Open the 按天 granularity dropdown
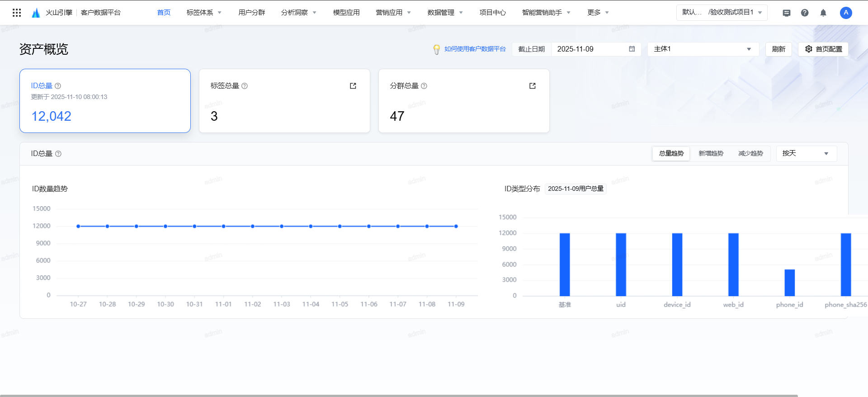 pos(806,153)
